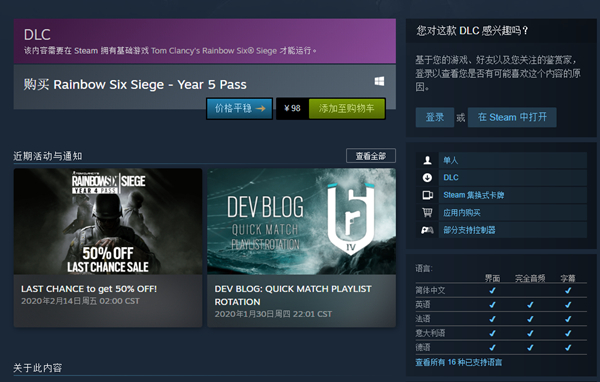Viewport: 600px width, 382px height.
Task: Click the 近期活动与通知 section heading
Action: pyautogui.click(x=47, y=156)
